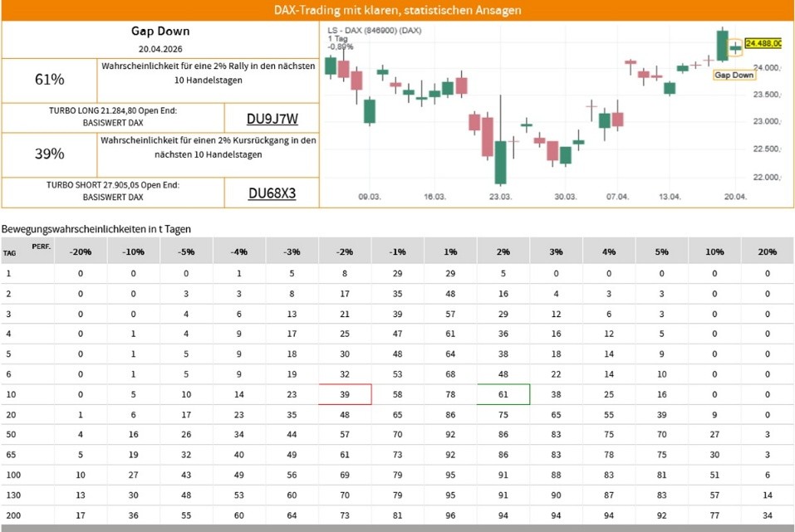Click the 200 row label in TAG column

[x=9, y=516]
